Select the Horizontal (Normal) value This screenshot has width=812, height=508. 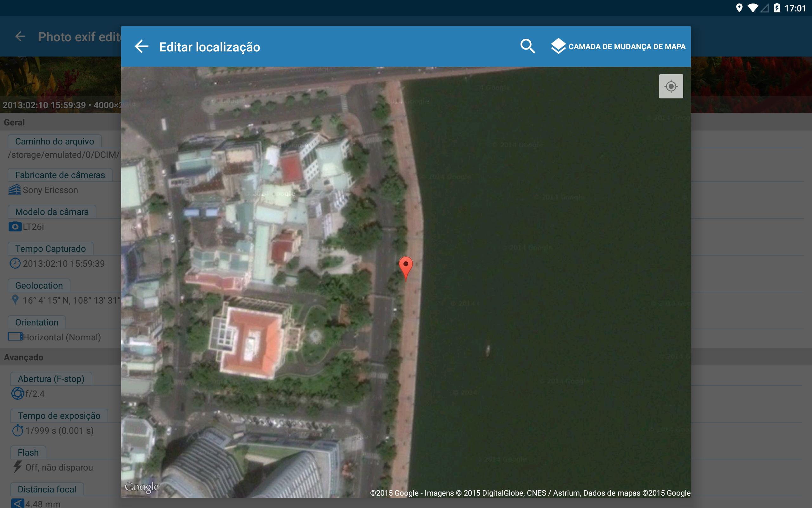coord(62,337)
